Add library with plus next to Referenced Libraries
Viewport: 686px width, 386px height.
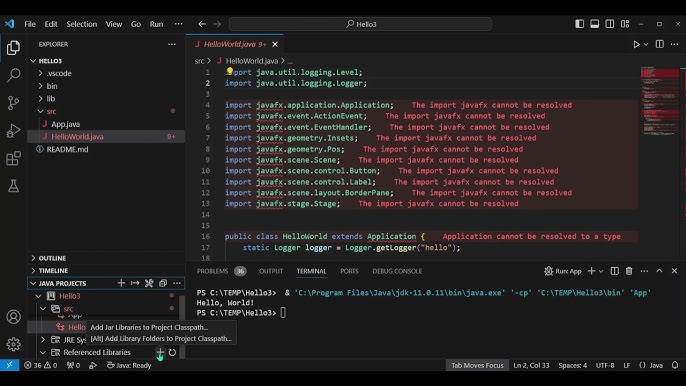pyautogui.click(x=160, y=352)
